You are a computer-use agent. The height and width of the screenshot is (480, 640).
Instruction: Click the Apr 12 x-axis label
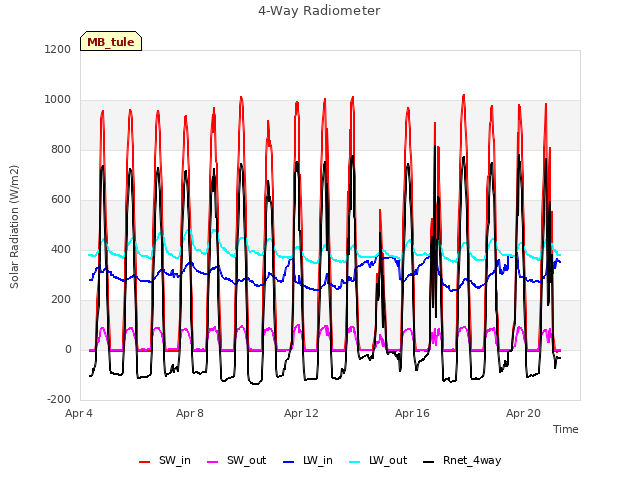pyautogui.click(x=301, y=413)
